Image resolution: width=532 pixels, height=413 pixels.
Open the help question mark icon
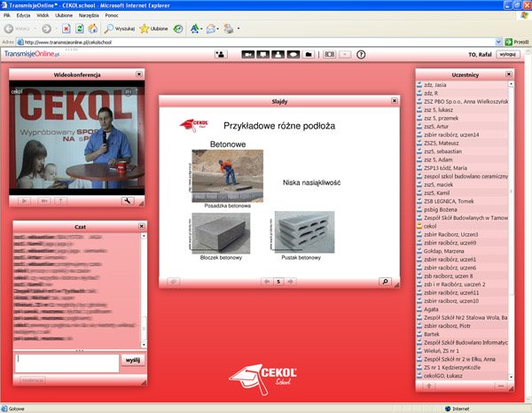pyautogui.click(x=361, y=54)
